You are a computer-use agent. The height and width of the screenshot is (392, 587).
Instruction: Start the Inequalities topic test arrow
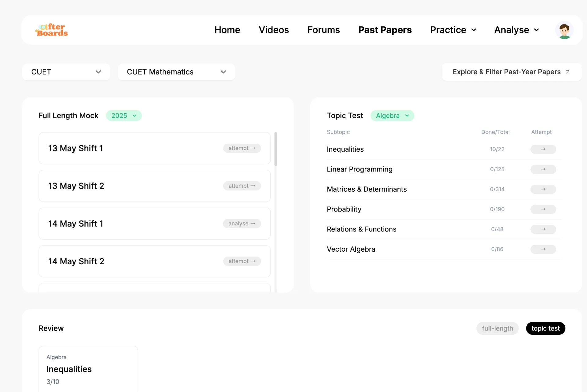543,149
